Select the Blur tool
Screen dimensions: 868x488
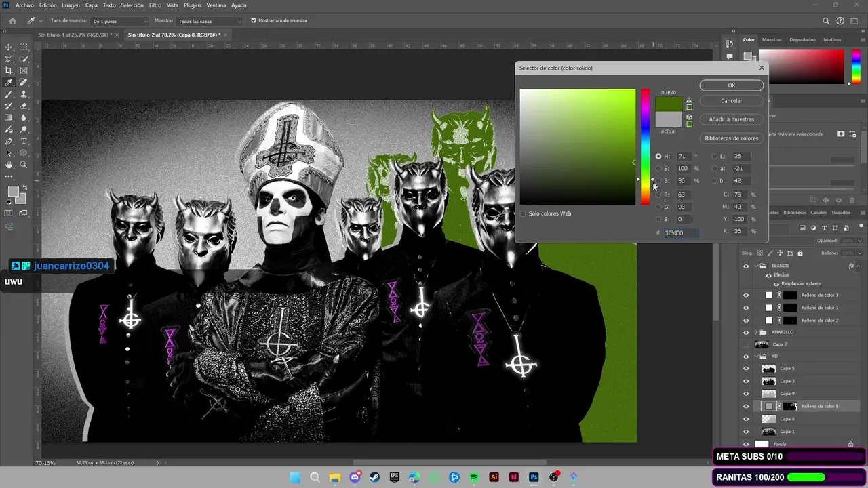click(x=24, y=117)
